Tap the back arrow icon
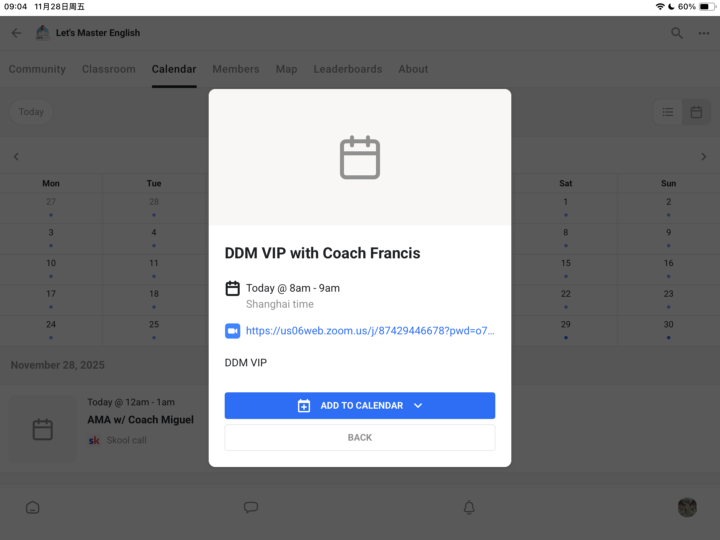Image resolution: width=720 pixels, height=540 pixels. tap(16, 33)
